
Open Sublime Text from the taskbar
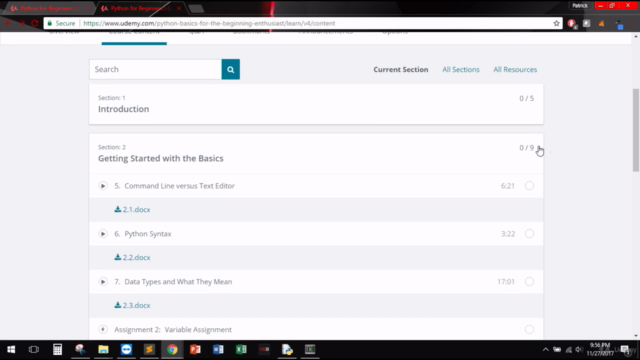pyautogui.click(x=149, y=349)
